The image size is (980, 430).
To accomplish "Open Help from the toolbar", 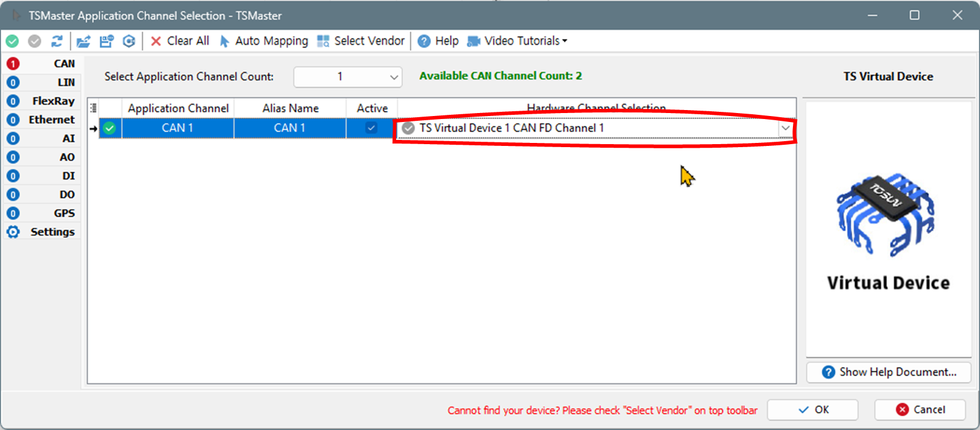I will coord(438,41).
